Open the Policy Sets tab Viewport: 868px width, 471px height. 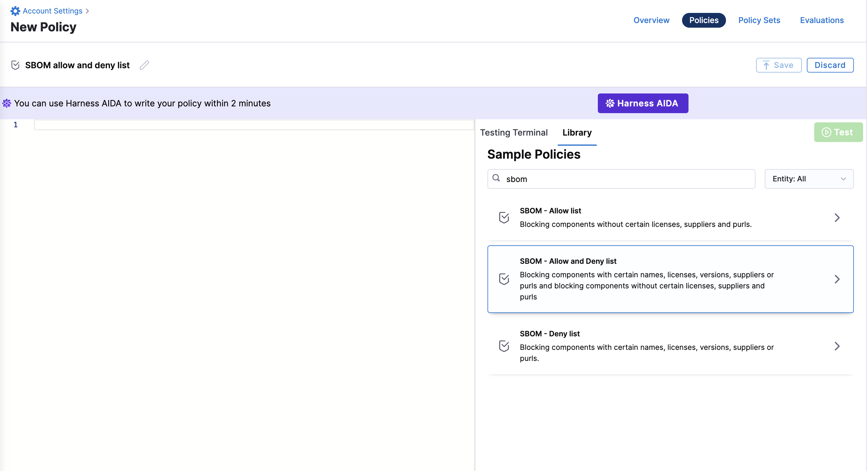759,20
